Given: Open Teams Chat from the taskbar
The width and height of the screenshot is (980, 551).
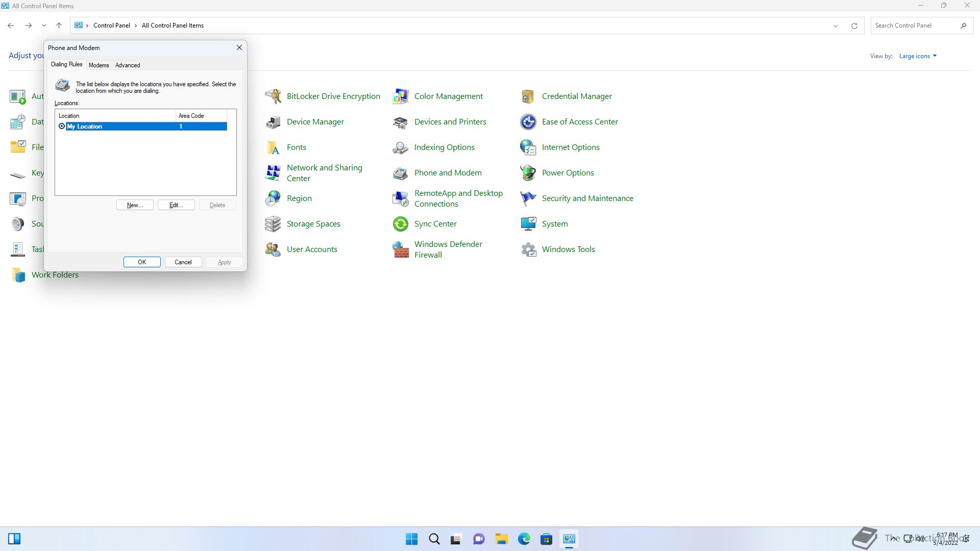Looking at the screenshot, I should coord(479,539).
